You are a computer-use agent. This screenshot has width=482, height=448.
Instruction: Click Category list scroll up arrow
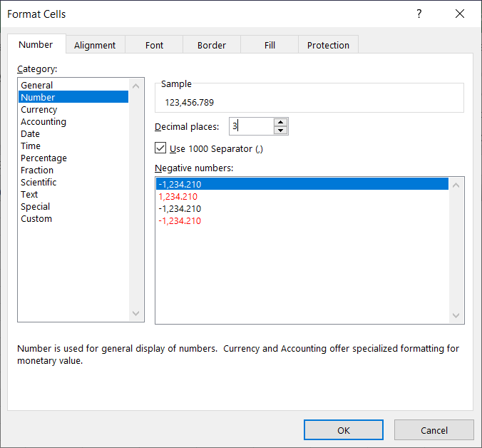click(136, 86)
